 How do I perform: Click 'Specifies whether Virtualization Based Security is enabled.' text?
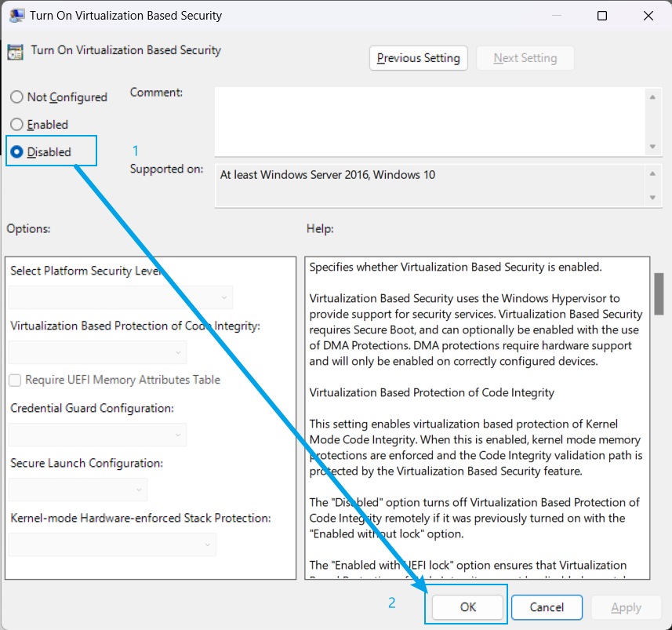click(456, 267)
